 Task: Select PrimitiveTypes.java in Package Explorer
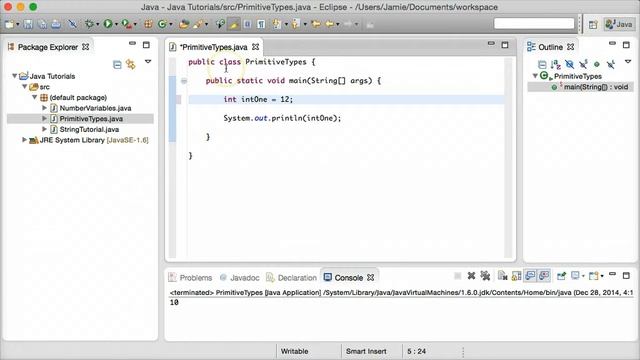[91, 119]
